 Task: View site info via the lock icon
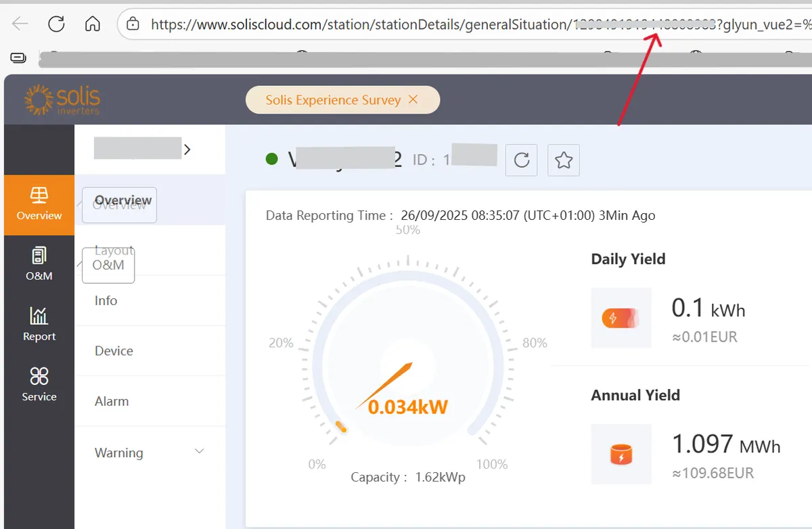click(133, 24)
